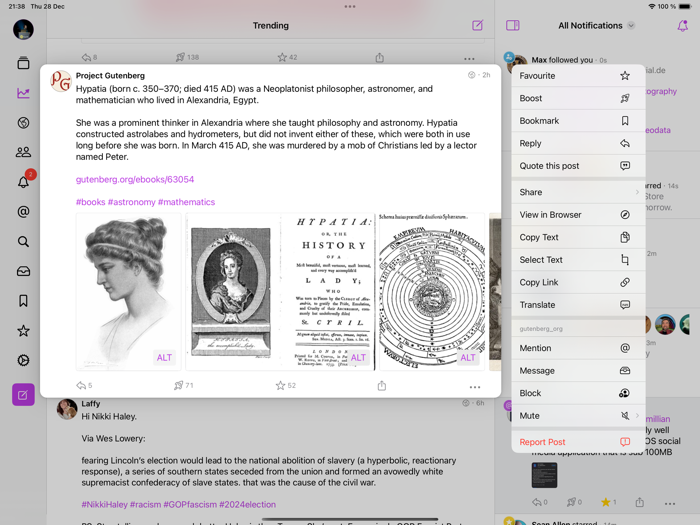Image resolution: width=700 pixels, height=525 pixels.
Task: Reply icon under Project Gutenberg post
Action: [x=81, y=385]
